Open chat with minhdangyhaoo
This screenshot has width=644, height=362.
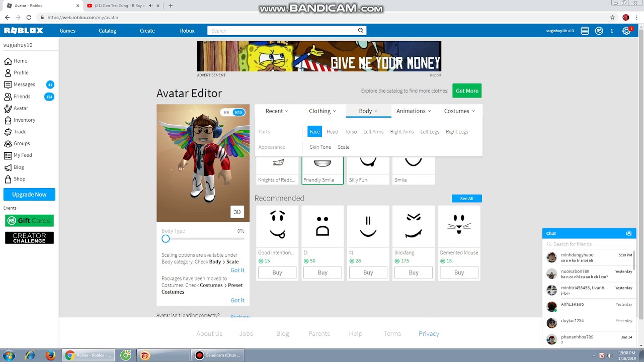(x=589, y=258)
